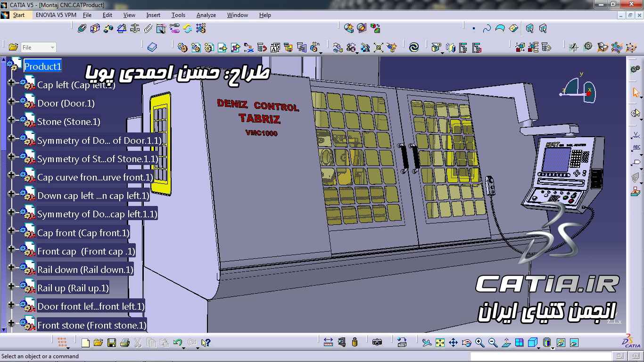Expand the Rail down (Rail down.1) node

click(11, 268)
